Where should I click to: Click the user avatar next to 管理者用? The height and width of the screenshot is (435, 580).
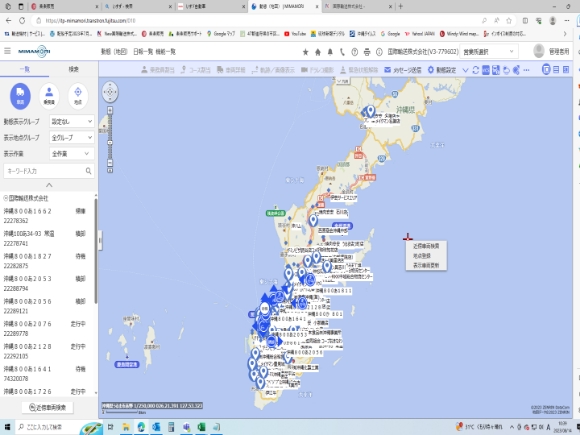539,51
